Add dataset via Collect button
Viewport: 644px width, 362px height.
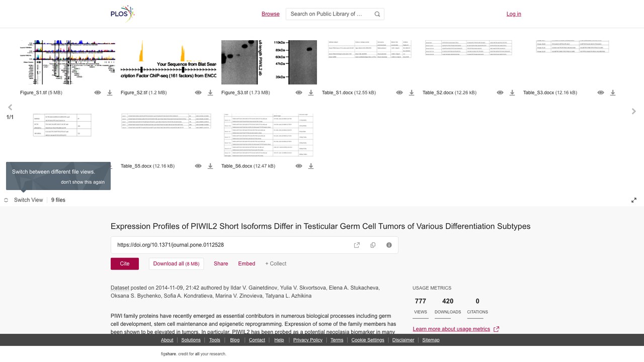click(276, 263)
